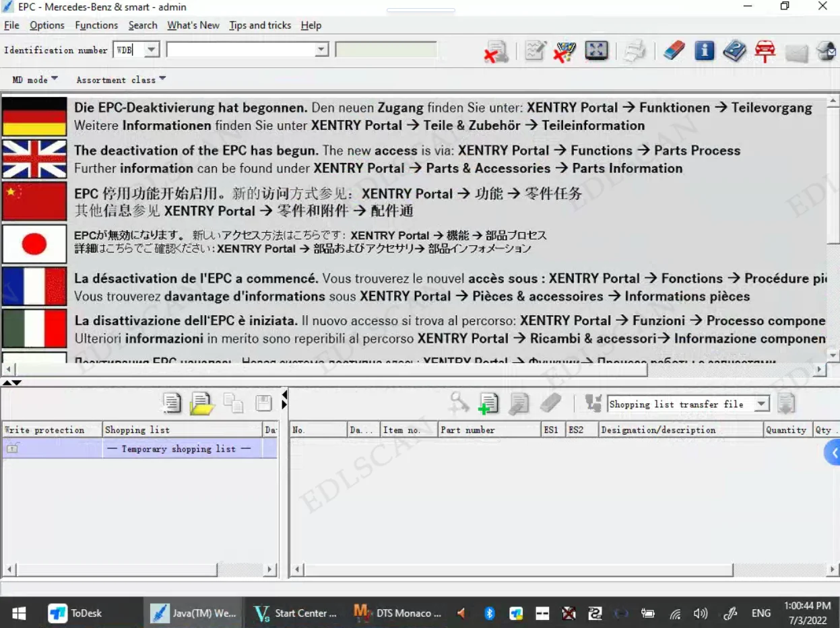The image size is (840, 628).
Task: Click the grayed printer icon
Action: click(634, 51)
